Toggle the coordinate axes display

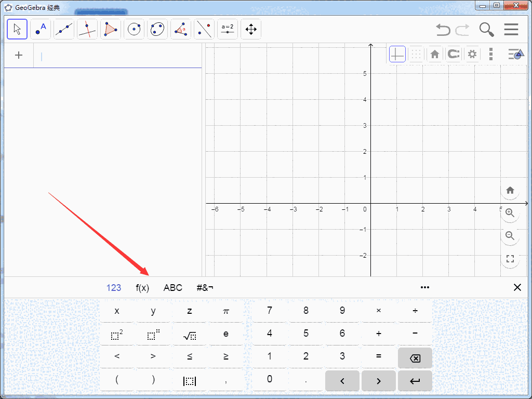pos(397,54)
